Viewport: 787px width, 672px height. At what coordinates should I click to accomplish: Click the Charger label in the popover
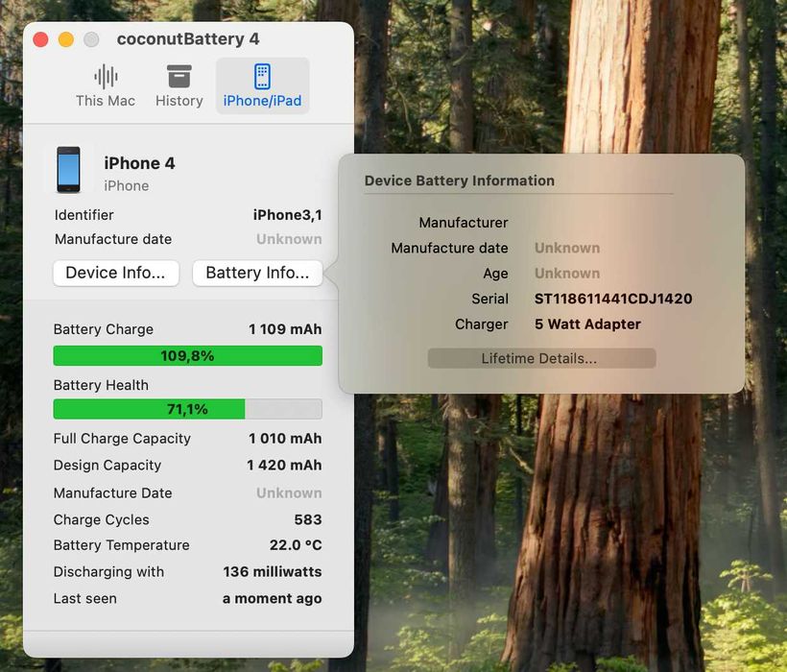tap(482, 324)
